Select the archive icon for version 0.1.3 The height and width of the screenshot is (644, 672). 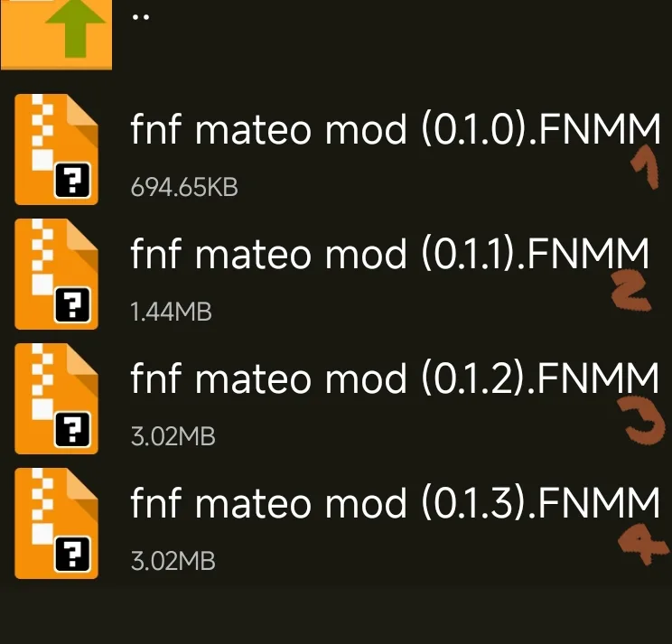[56, 523]
